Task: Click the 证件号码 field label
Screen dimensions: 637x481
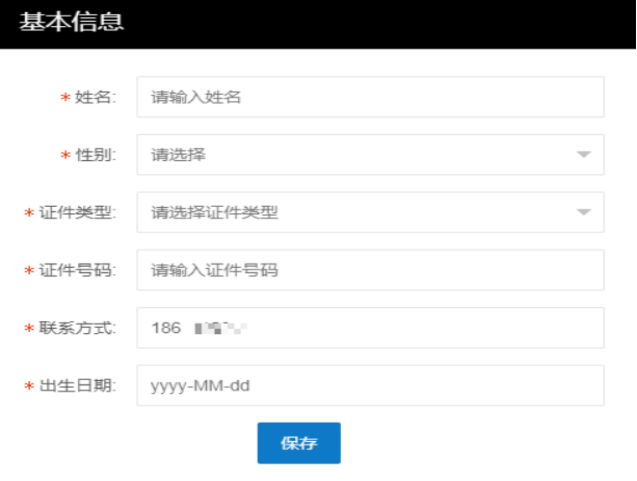Action: pos(78,270)
